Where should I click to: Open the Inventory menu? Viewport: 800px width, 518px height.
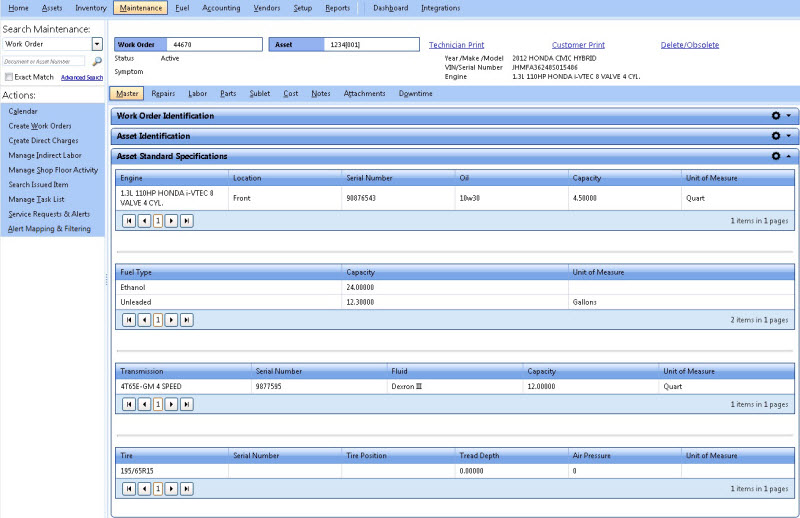[x=91, y=8]
